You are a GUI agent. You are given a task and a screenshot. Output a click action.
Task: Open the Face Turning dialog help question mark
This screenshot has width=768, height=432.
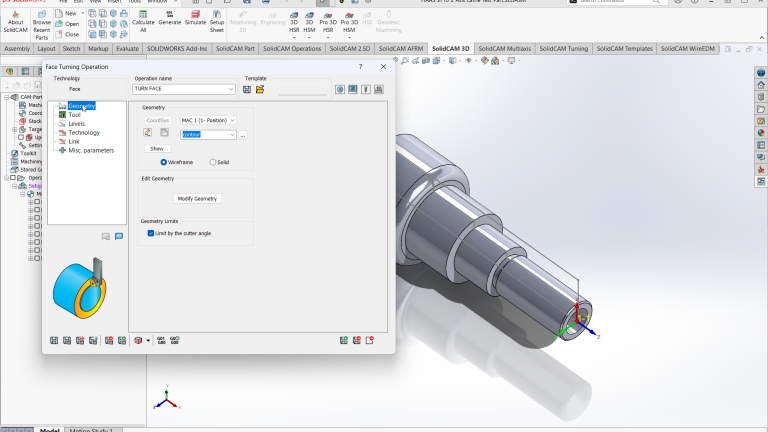click(x=360, y=67)
